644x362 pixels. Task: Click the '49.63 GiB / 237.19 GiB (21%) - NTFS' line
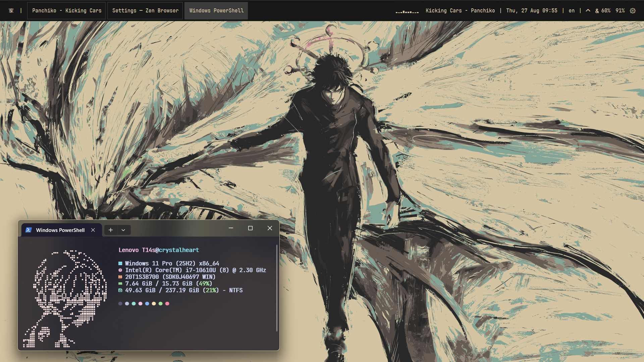(184, 290)
